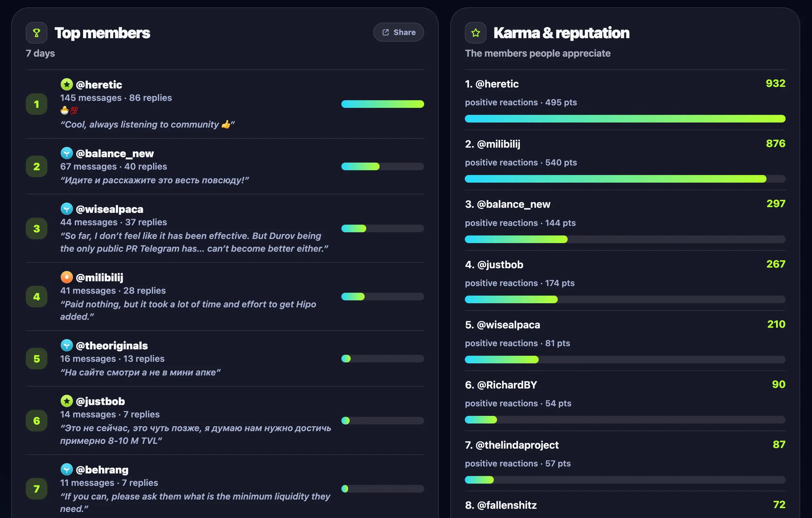Screen dimensions: 812x518
Task: Open the @balance_new username in Top members
Action: [115, 153]
